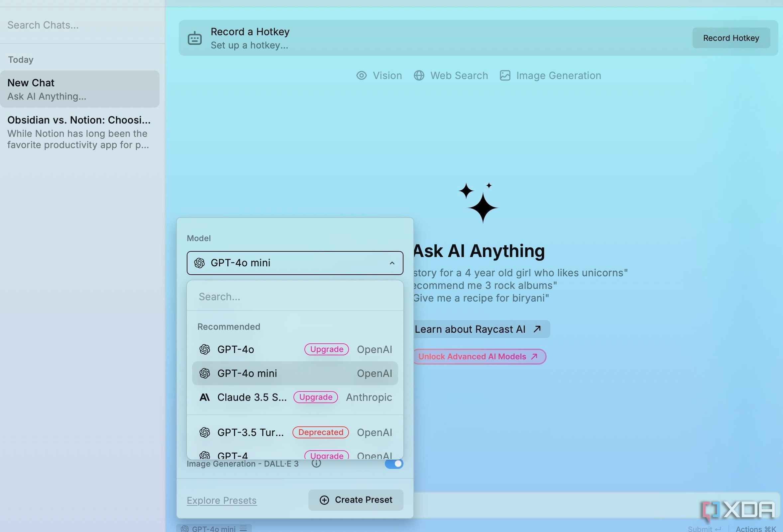Click the OpenAI logo beside GPT-4o
This screenshot has width=783, height=532.
point(204,349)
